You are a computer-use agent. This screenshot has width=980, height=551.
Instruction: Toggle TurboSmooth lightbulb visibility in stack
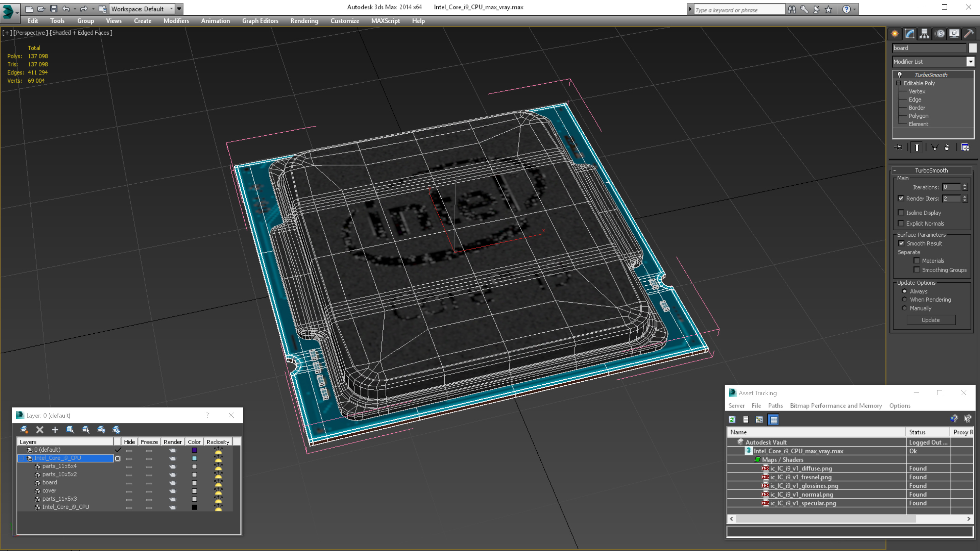tap(900, 74)
